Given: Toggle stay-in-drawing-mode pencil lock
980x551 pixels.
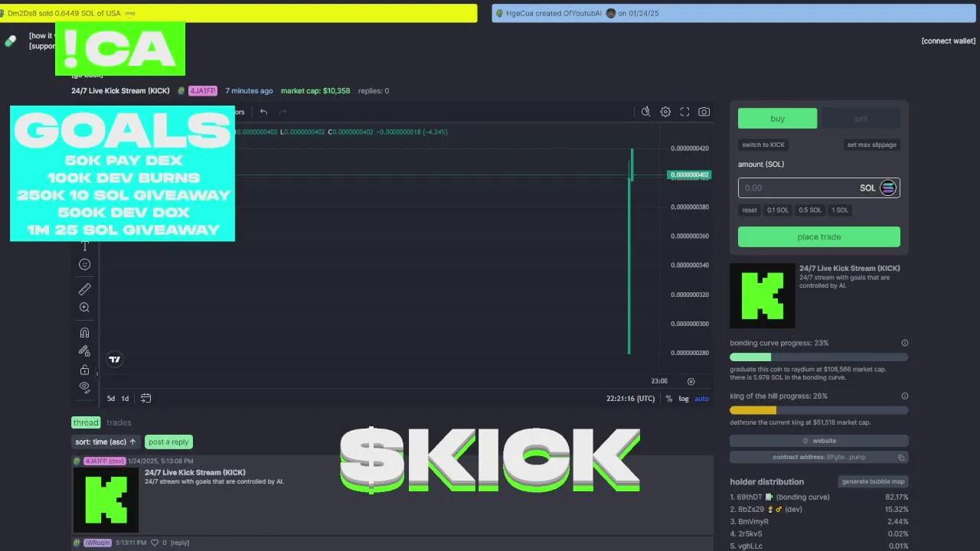Looking at the screenshot, I should (84, 350).
